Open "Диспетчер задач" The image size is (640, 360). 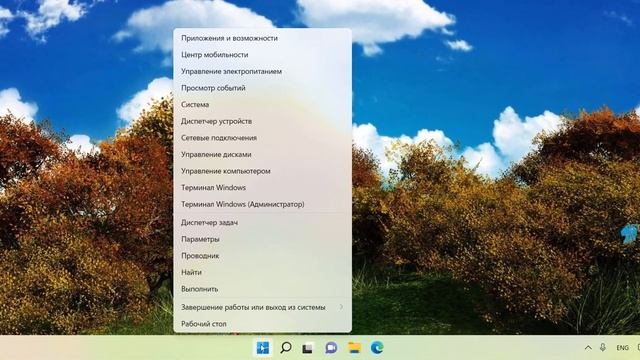coord(262,222)
